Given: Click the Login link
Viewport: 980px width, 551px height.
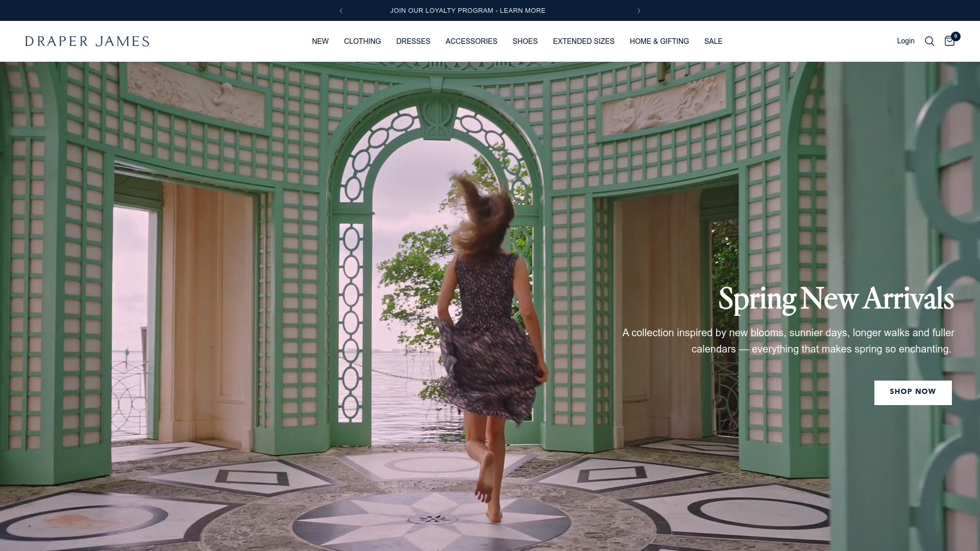Looking at the screenshot, I should tap(905, 41).
